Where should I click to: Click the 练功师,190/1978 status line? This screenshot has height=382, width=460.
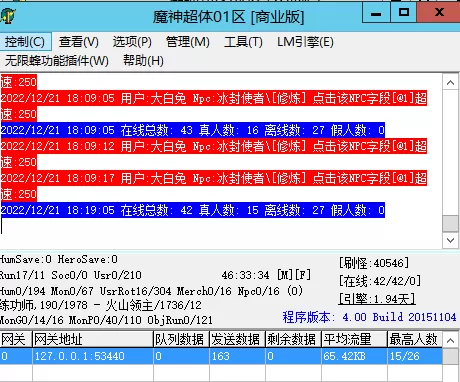click(x=101, y=305)
